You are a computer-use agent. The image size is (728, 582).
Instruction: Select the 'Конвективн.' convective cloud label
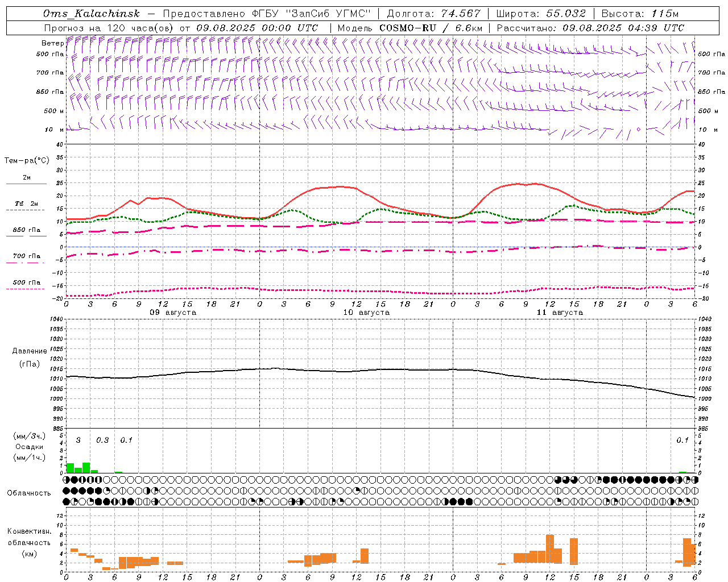tap(30, 531)
